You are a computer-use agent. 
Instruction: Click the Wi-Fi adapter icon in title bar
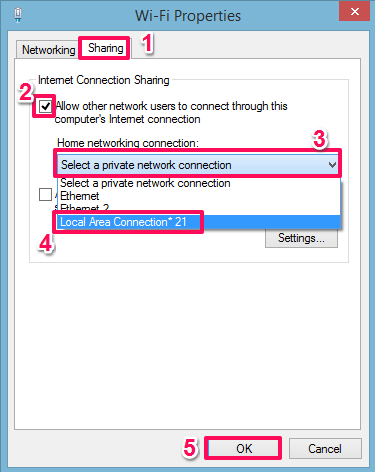tap(18, 15)
